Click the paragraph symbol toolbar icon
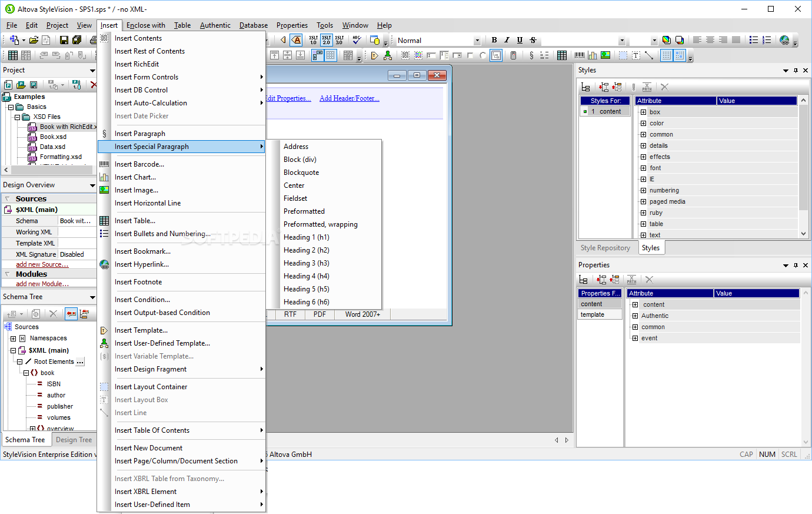 coord(531,55)
